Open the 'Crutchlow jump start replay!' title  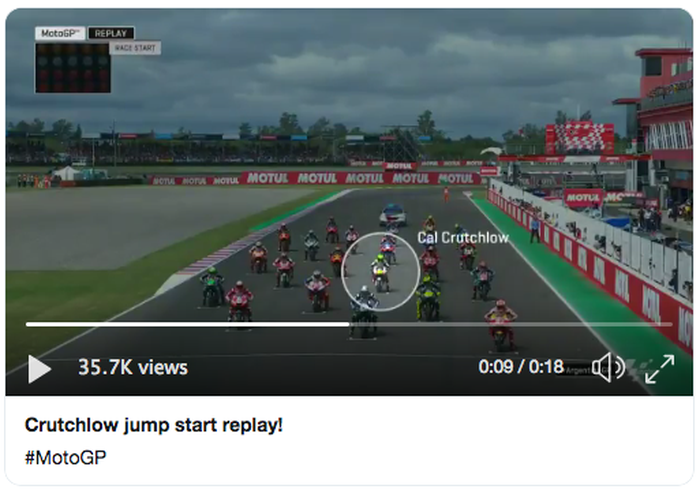click(x=154, y=425)
